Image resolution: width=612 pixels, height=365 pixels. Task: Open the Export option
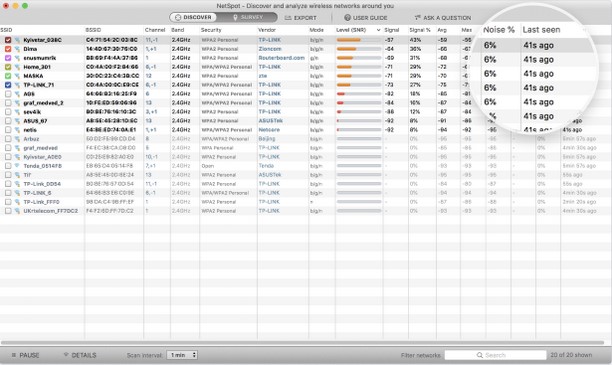[300, 18]
